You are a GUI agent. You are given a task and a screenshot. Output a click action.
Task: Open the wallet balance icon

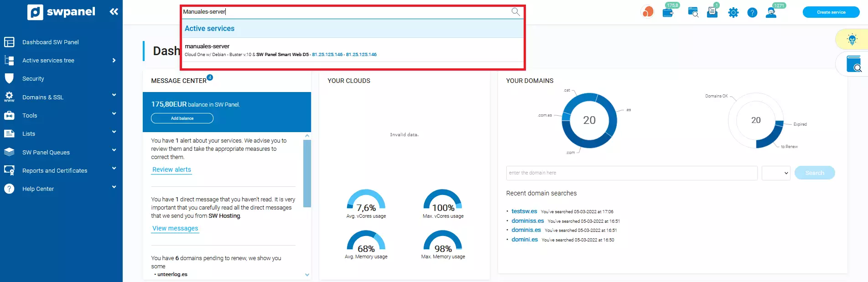tap(668, 12)
